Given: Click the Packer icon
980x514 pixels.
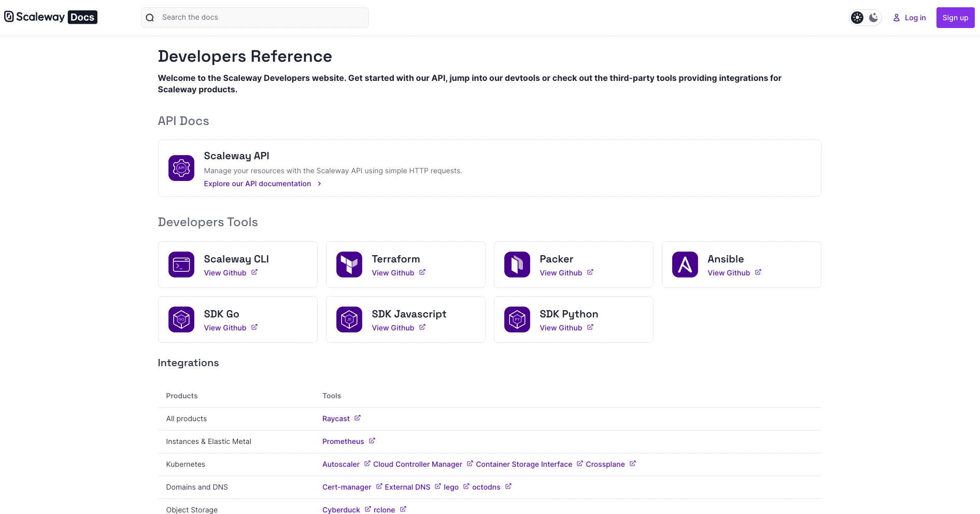Looking at the screenshot, I should click(517, 265).
